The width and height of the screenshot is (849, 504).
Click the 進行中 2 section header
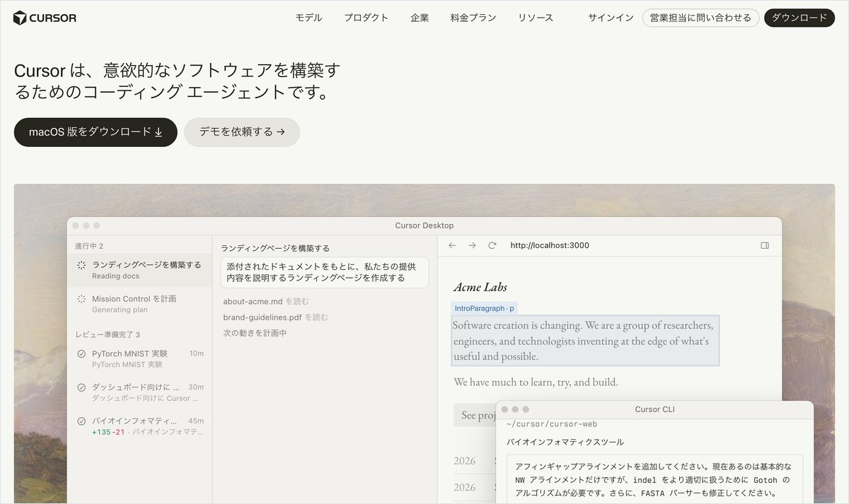89,246
